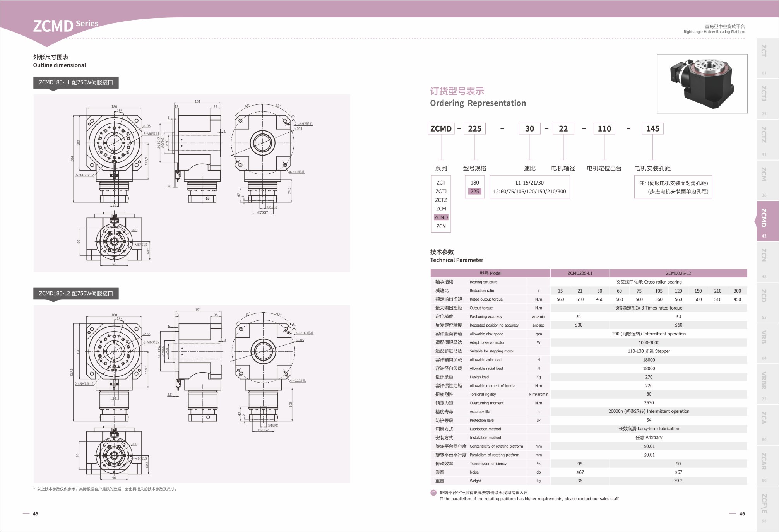Image resolution: width=779 pixels, height=532 pixels.
Task: Click the Protection level value 54
Action: point(649,420)
